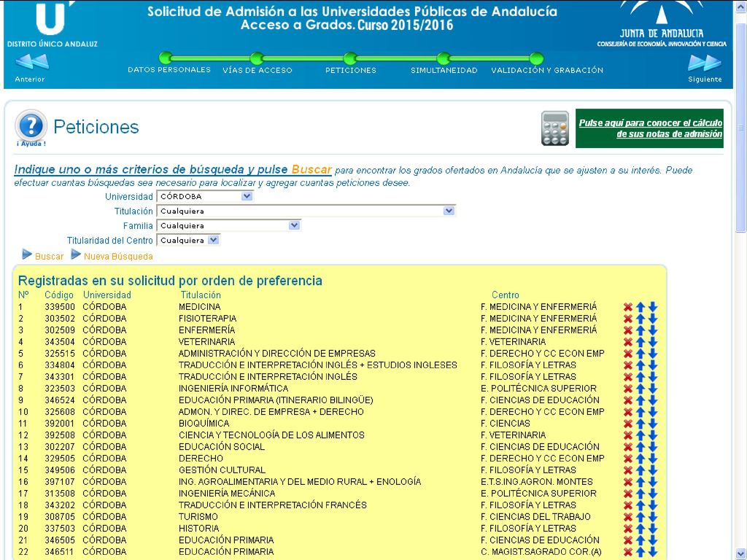The height and width of the screenshot is (560, 747).
Task: Move HISTORIA petition up
Action: (640, 529)
